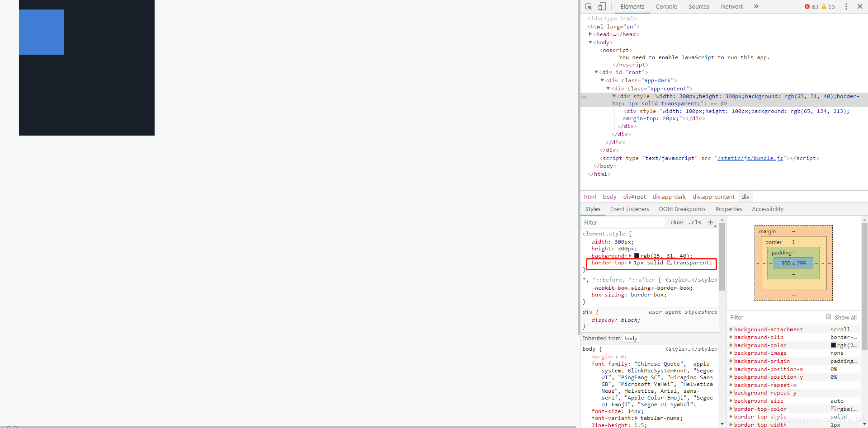Select body in the breadcrumb bar
868x428 pixels.
pos(609,197)
